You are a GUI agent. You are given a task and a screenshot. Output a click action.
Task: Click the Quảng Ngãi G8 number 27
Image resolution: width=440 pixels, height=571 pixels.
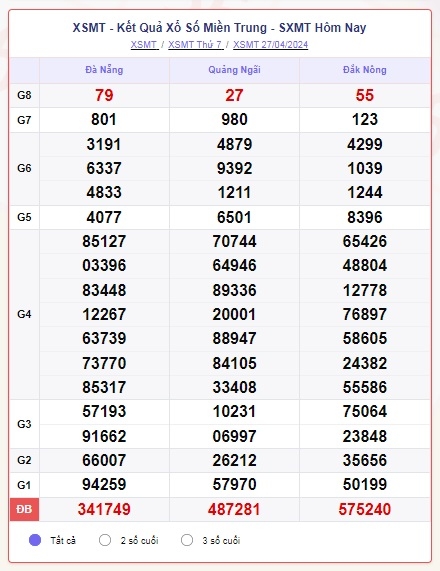tap(234, 95)
